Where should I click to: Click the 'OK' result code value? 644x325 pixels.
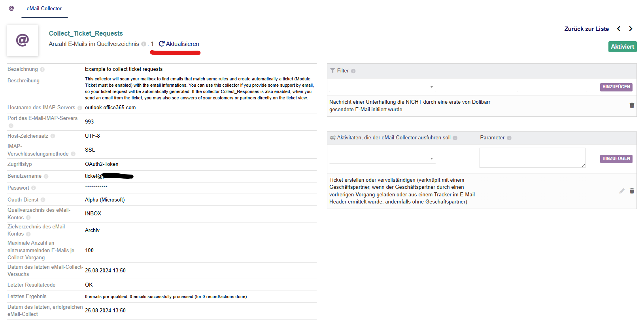89,285
